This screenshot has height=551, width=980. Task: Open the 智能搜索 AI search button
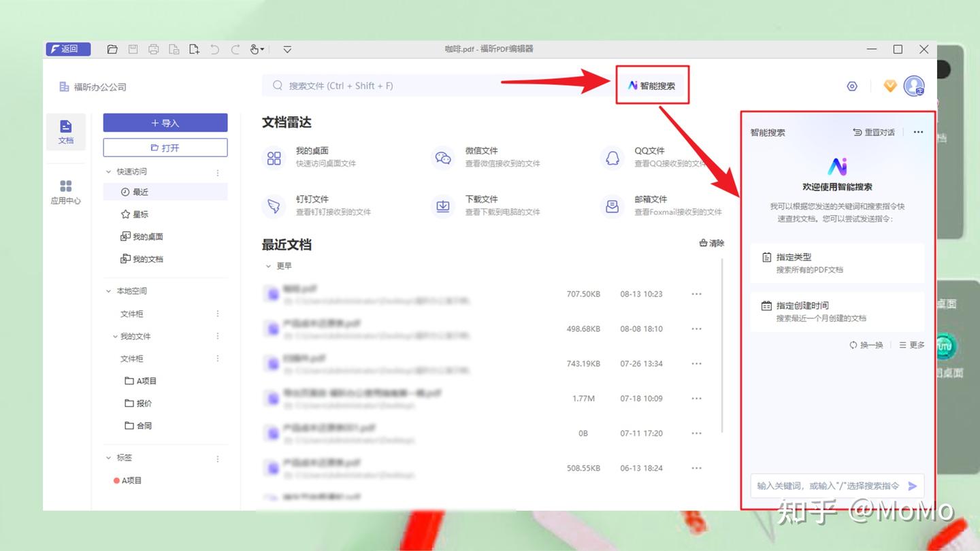click(x=652, y=86)
